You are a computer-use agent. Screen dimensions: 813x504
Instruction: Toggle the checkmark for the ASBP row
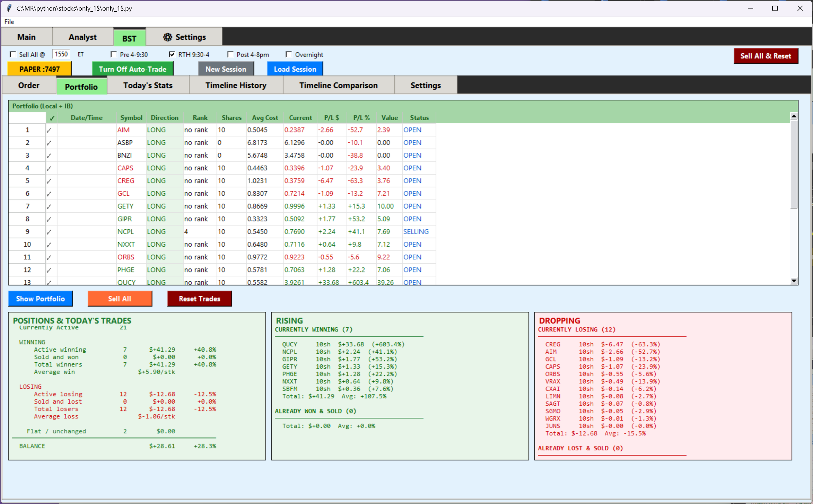pos(49,143)
